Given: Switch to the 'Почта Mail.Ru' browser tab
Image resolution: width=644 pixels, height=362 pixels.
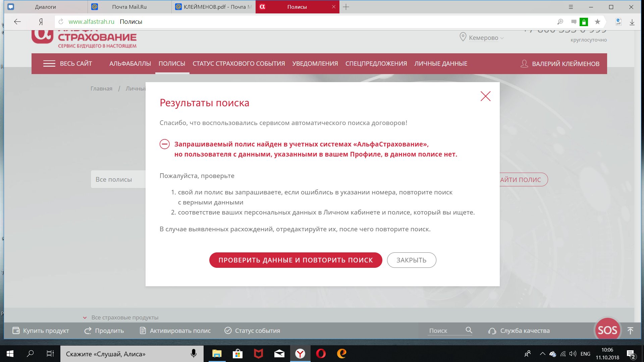Looking at the screenshot, I should (x=129, y=7).
